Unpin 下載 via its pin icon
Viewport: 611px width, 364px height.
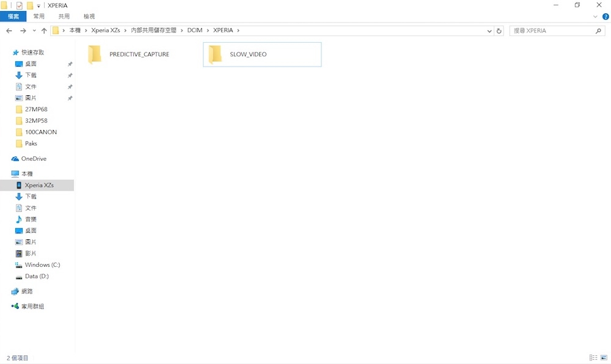coord(70,75)
